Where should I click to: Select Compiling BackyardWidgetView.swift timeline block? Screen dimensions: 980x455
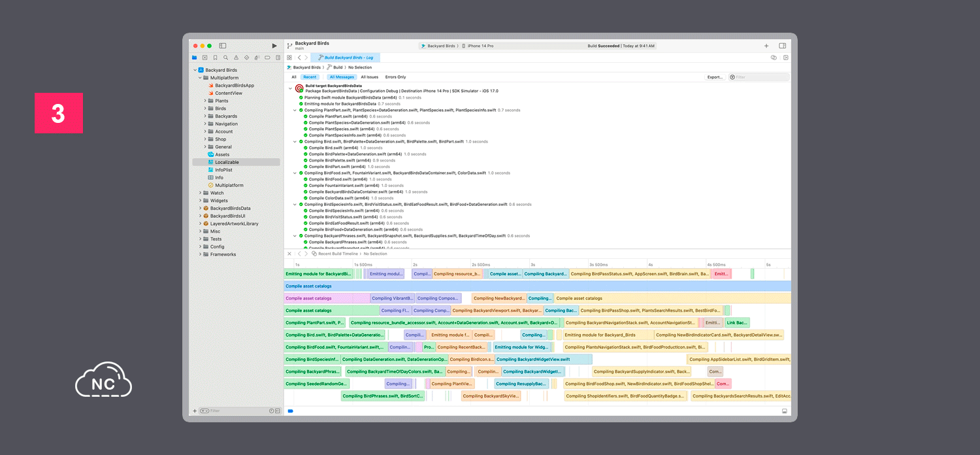pos(544,359)
